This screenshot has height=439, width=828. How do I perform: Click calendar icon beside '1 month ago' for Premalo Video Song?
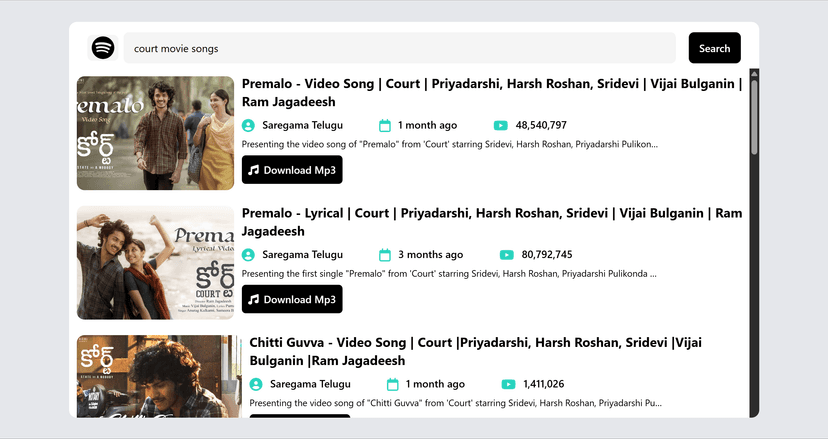coord(385,125)
